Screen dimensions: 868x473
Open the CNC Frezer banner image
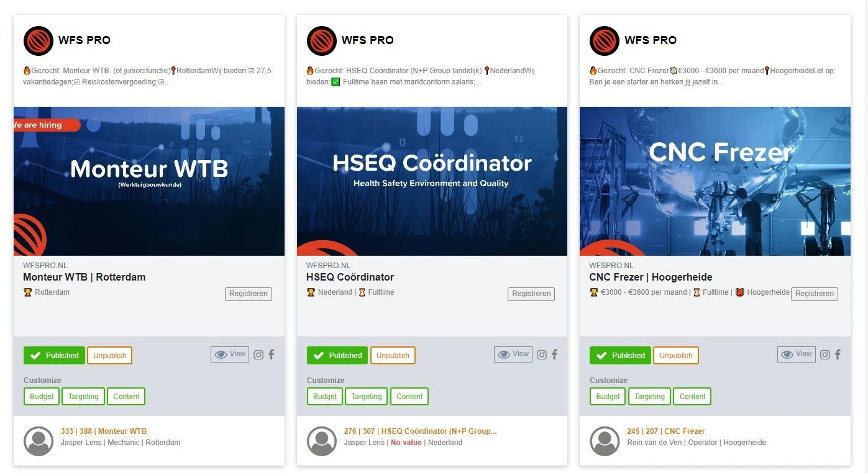point(715,181)
